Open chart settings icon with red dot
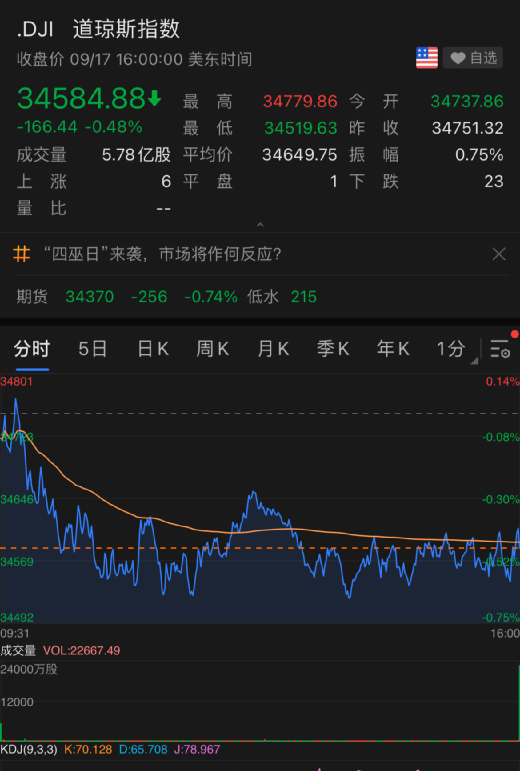Screen dimensions: 520x771 (x=501, y=349)
